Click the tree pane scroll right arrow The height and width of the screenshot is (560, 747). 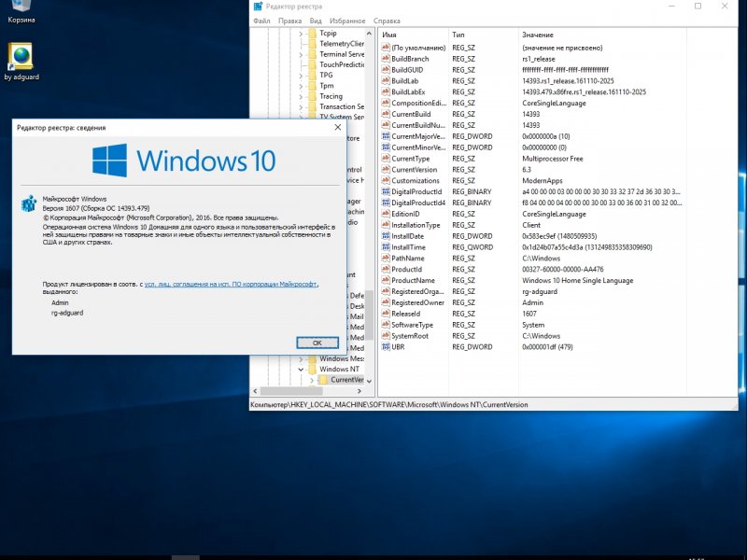[x=359, y=391]
